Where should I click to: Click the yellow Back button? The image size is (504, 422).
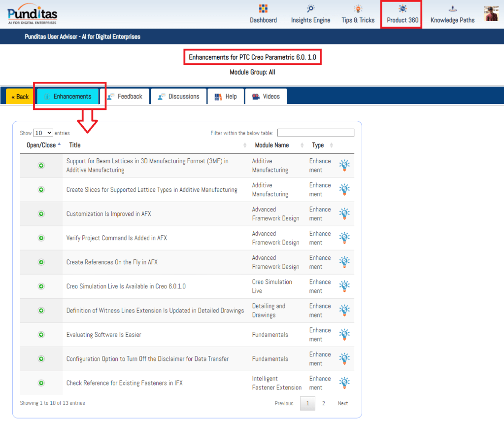(x=20, y=97)
